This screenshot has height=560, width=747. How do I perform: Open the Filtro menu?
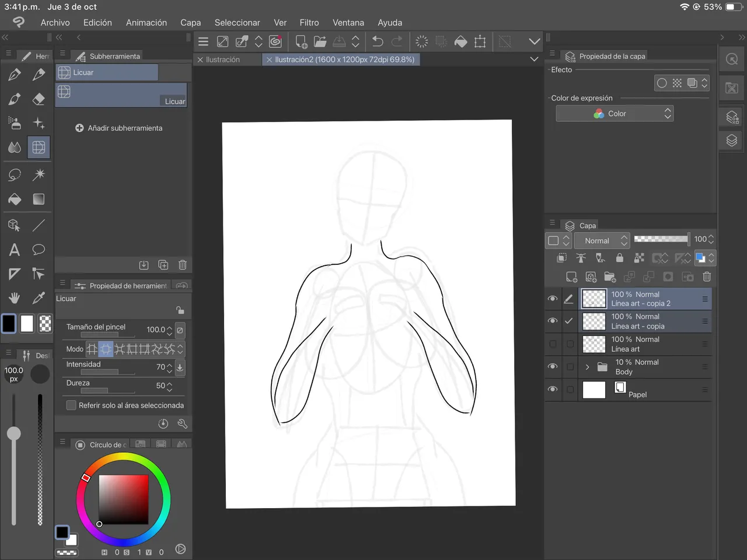[309, 22]
